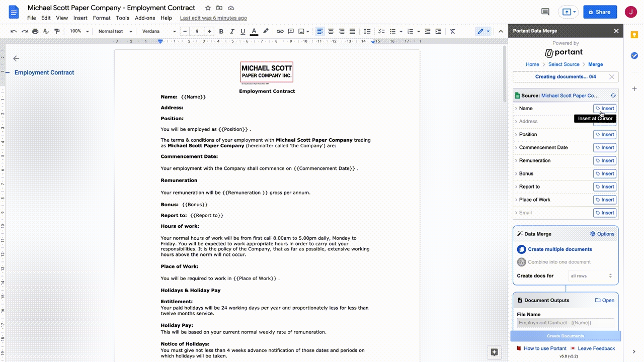Viewport: 644px width, 362px height.
Task: Open comment history icon
Action: point(545,12)
